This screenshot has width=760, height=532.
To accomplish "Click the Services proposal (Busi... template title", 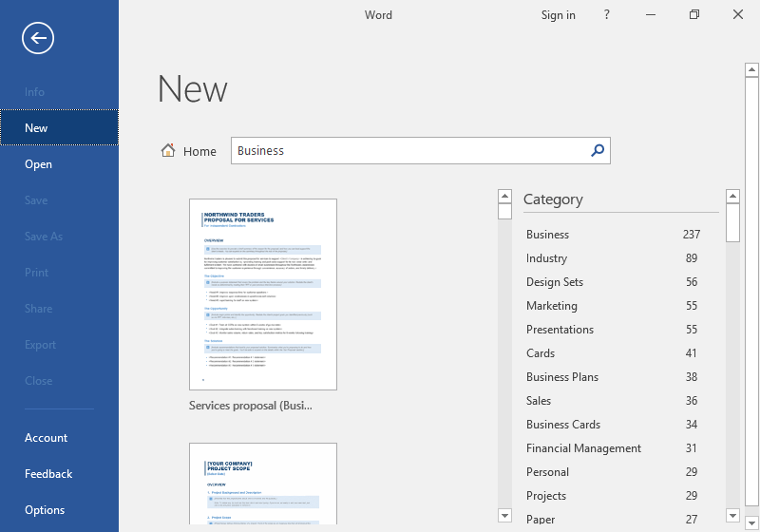I will tap(251, 406).
